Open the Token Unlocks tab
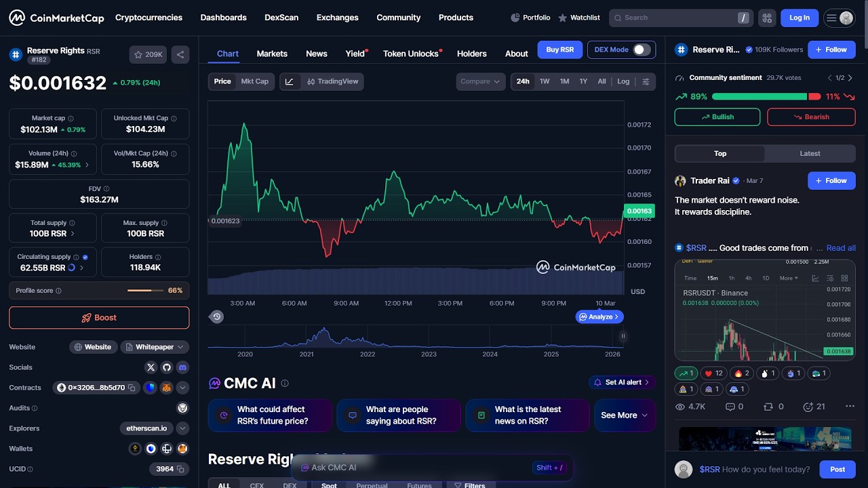This screenshot has height=488, width=868. point(411,54)
